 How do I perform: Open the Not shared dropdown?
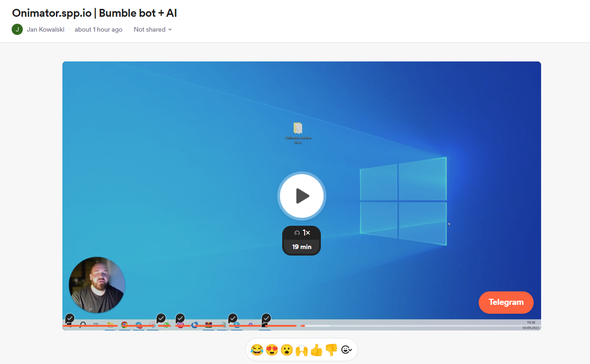coord(153,29)
